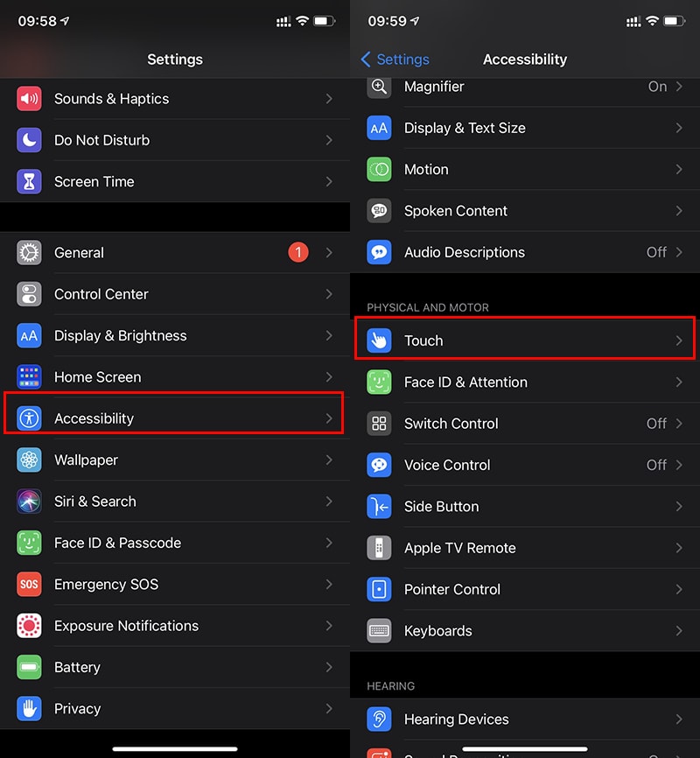Tap the Emergency SOS icon
This screenshot has height=758, width=700.
(x=29, y=584)
